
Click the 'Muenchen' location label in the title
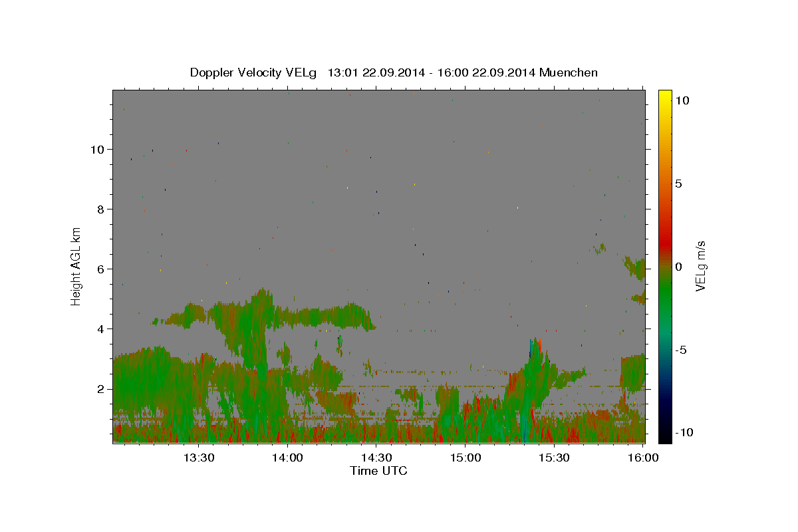[569, 72]
